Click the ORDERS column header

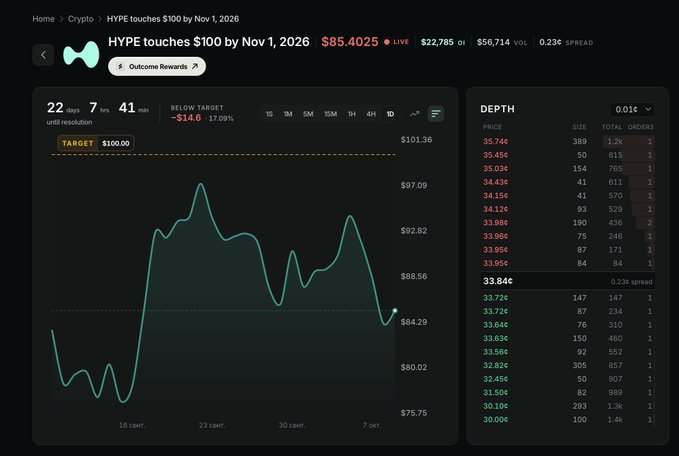click(x=640, y=127)
